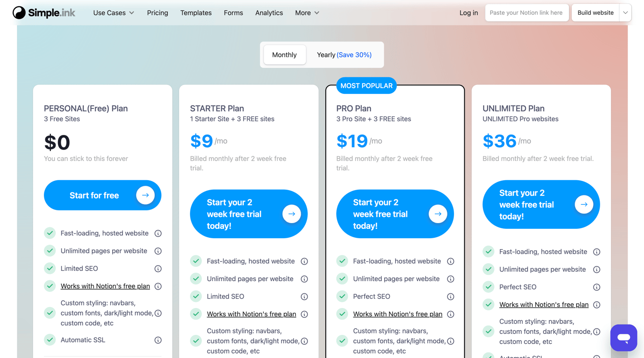This screenshot has height=358, width=644.
Task: Open info for Custom styling in Personal plan
Action: [x=158, y=313]
